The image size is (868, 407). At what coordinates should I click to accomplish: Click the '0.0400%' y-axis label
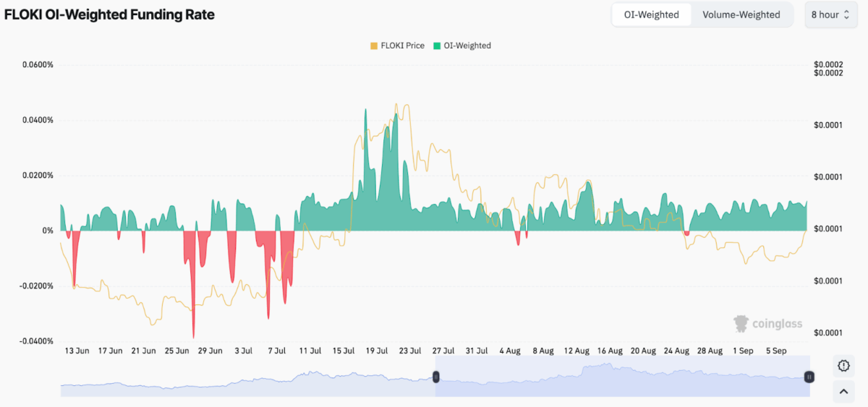pyautogui.click(x=38, y=120)
